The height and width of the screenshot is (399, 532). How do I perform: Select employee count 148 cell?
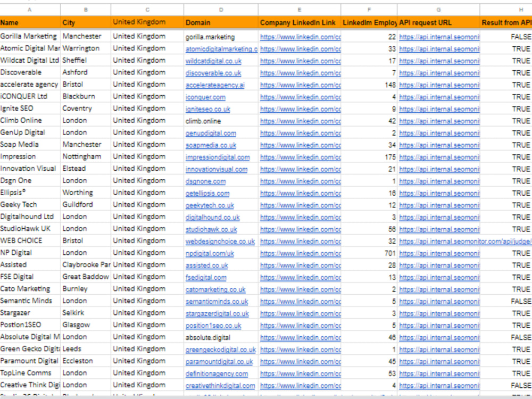369,85
